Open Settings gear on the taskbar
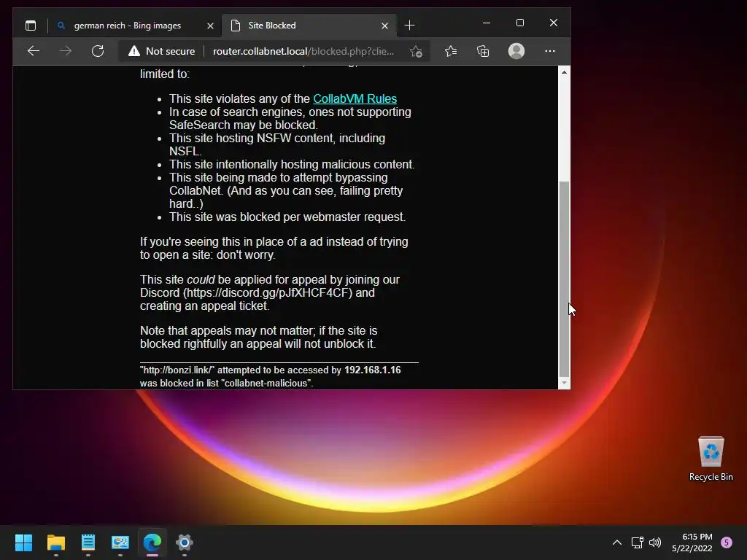The height and width of the screenshot is (560, 747). [185, 542]
